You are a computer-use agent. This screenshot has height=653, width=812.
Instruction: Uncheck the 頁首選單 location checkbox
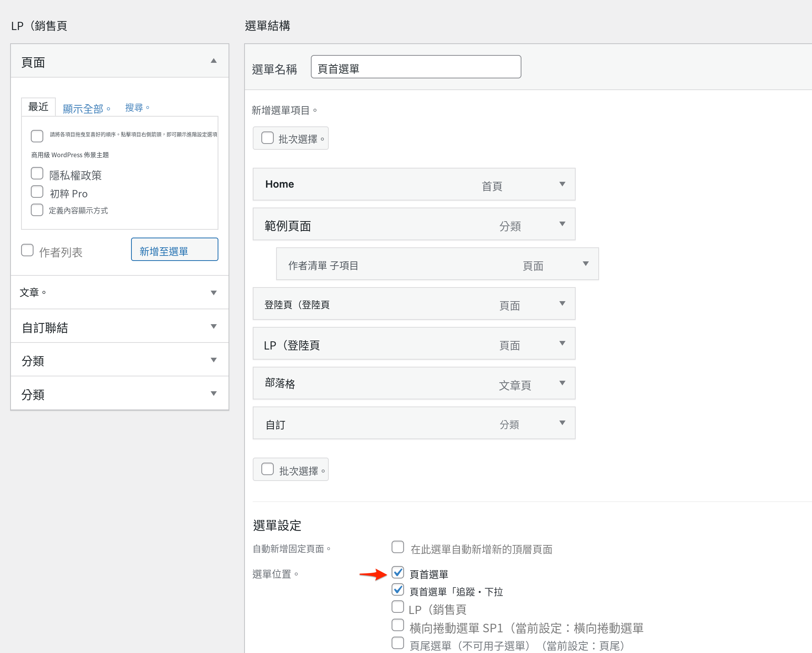tap(398, 572)
